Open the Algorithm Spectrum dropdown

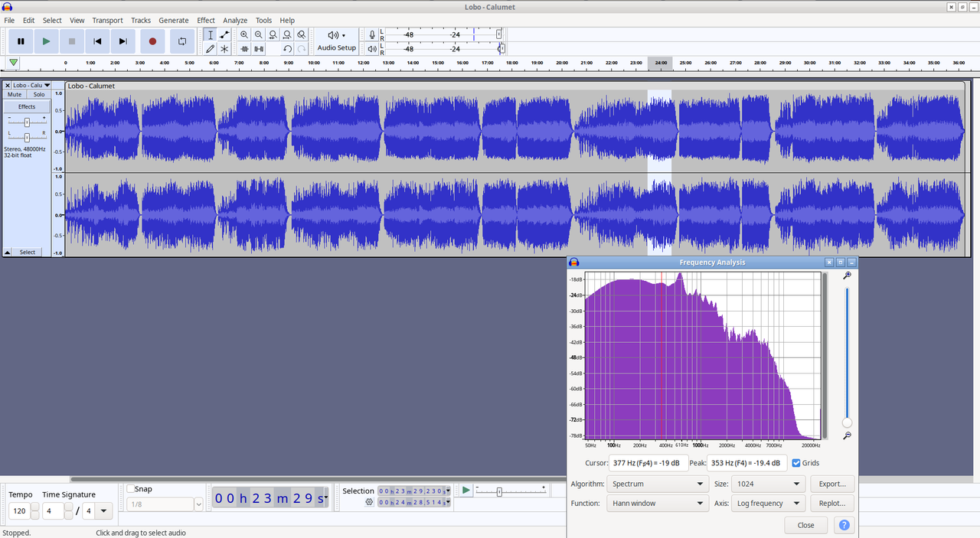(x=658, y=484)
